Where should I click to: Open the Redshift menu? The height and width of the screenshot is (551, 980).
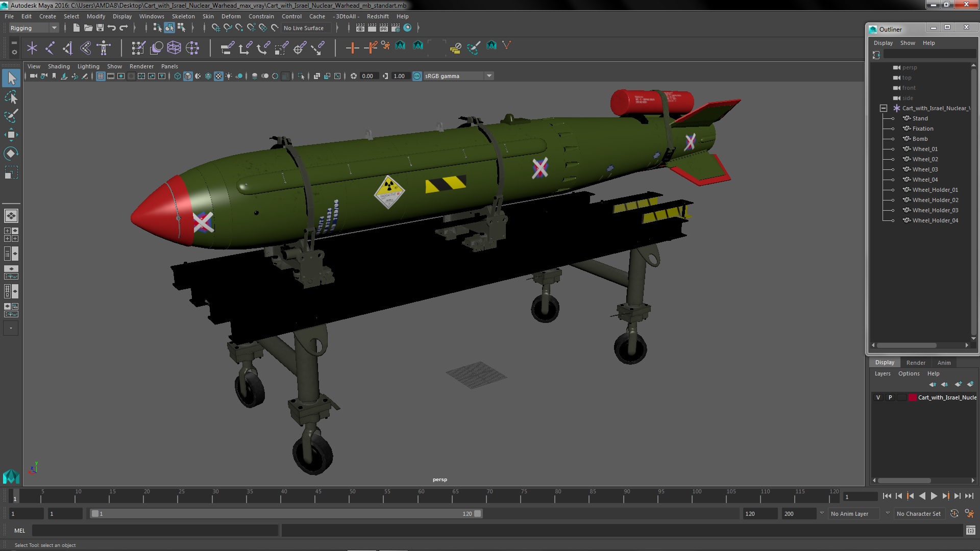378,16
